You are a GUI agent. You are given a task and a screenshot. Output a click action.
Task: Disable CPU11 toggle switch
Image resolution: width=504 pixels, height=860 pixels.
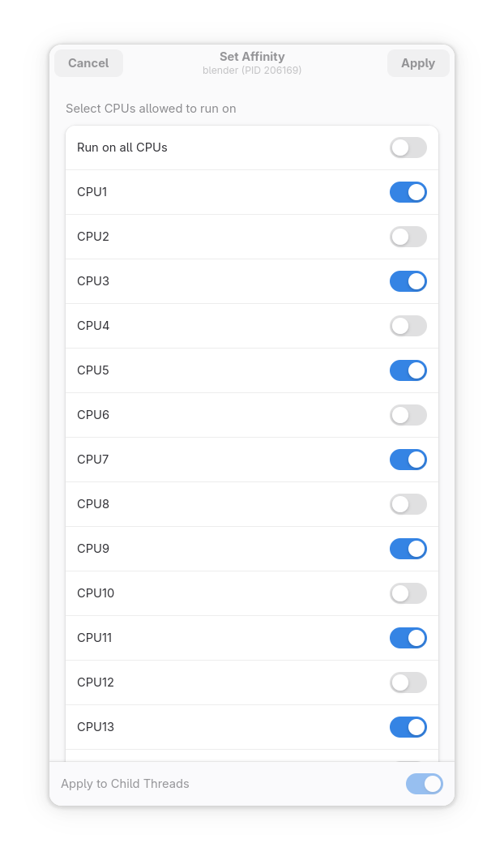tap(408, 638)
